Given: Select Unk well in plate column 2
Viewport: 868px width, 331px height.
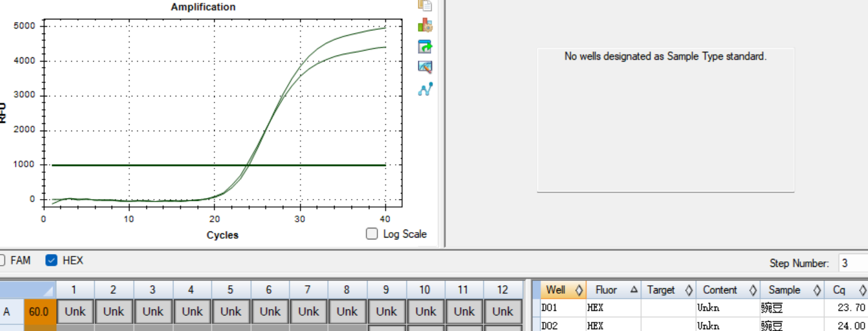Looking at the screenshot, I should (114, 311).
